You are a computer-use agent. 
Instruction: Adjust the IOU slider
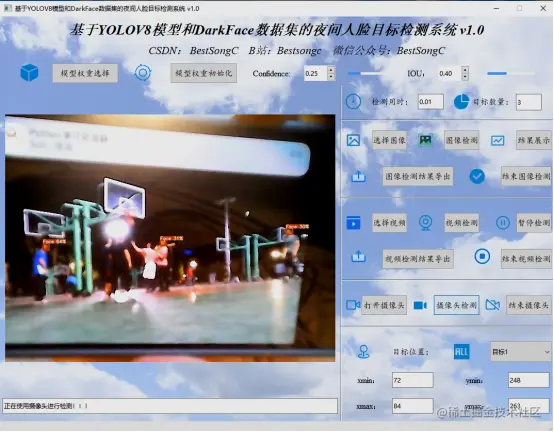pos(511,73)
